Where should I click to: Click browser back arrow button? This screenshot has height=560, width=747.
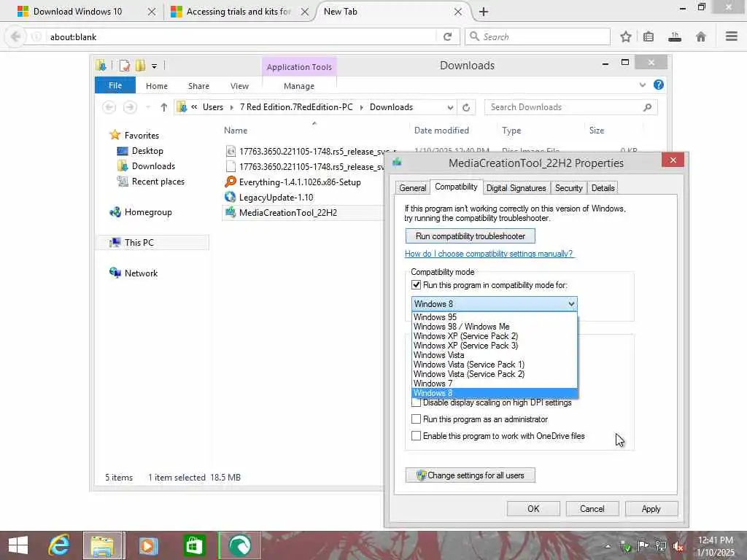coord(16,36)
